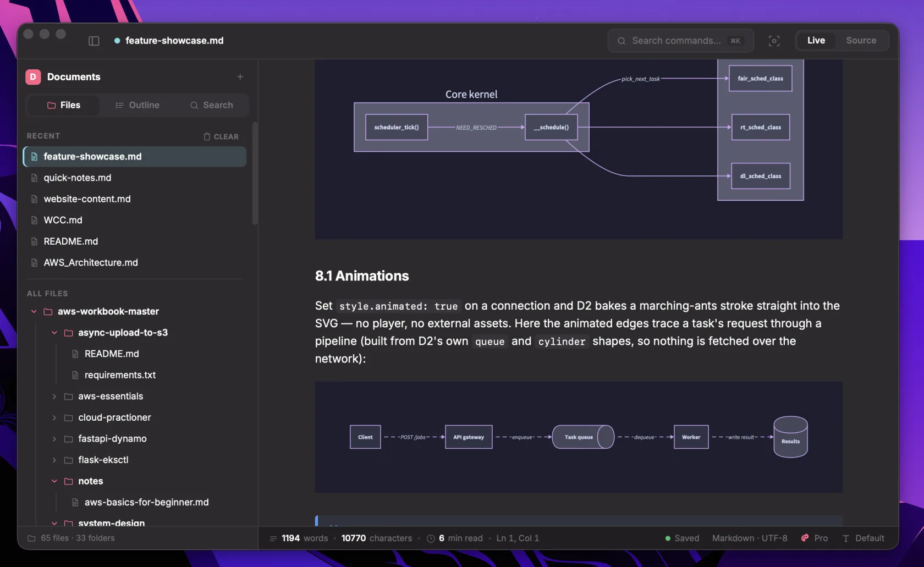Collapse the aws-workbook-master folder
Viewport: 924px width, 567px height.
34,311
